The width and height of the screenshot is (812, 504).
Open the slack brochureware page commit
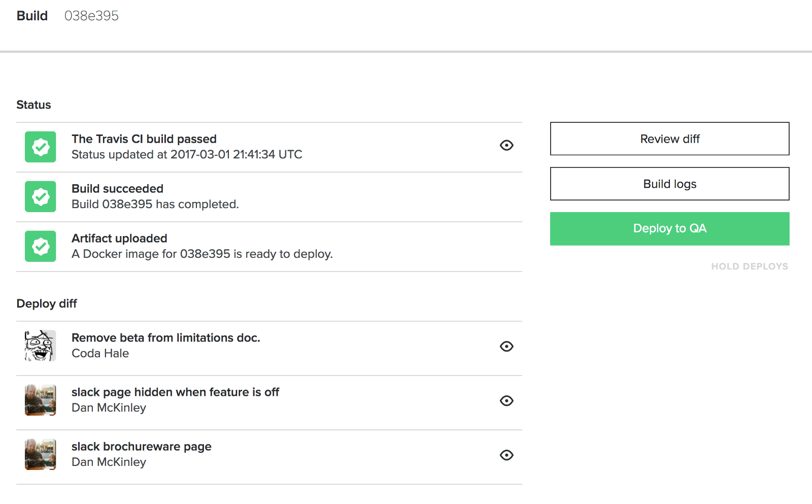pyautogui.click(x=141, y=447)
